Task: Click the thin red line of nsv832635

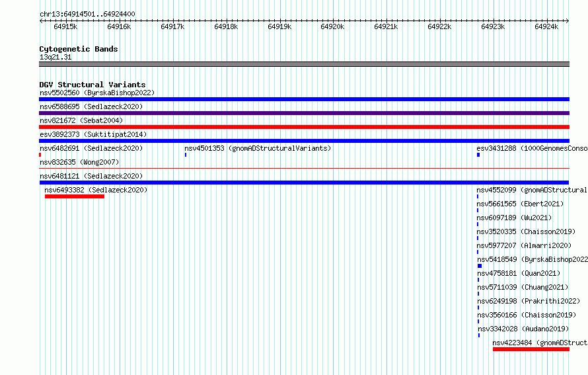Action: (304, 169)
